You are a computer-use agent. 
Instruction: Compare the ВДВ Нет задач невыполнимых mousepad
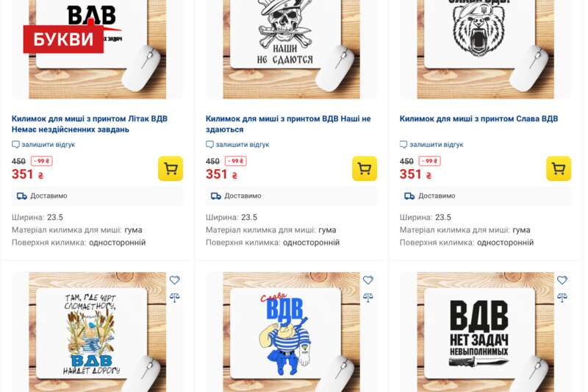562,298
